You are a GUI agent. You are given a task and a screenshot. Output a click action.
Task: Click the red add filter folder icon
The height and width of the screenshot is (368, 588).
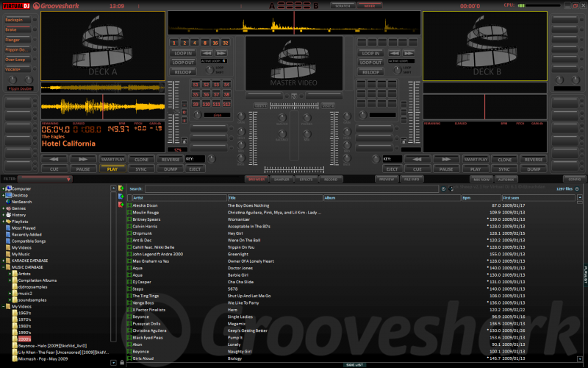[121, 205]
